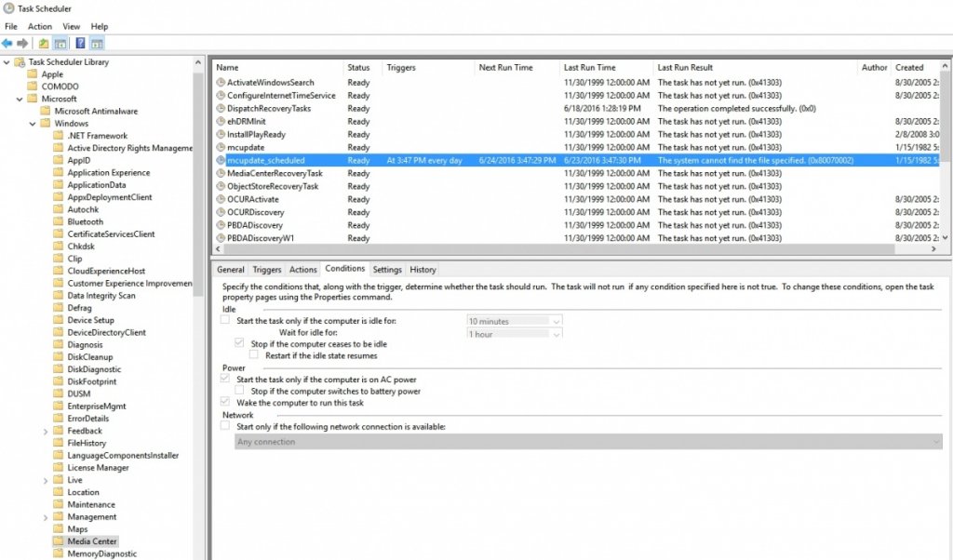Expand the Feedback tree node
Viewport: 953px width, 560px height.
46,432
